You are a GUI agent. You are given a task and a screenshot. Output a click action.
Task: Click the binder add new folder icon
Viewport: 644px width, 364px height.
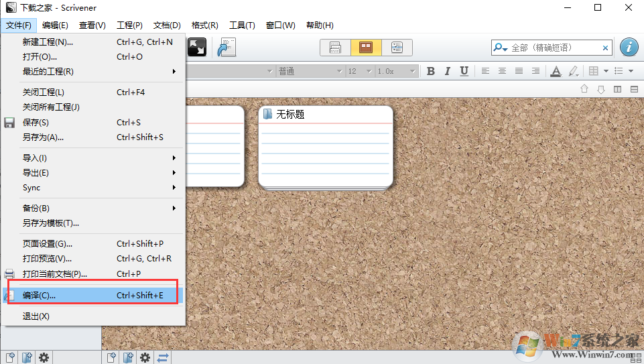(27, 357)
